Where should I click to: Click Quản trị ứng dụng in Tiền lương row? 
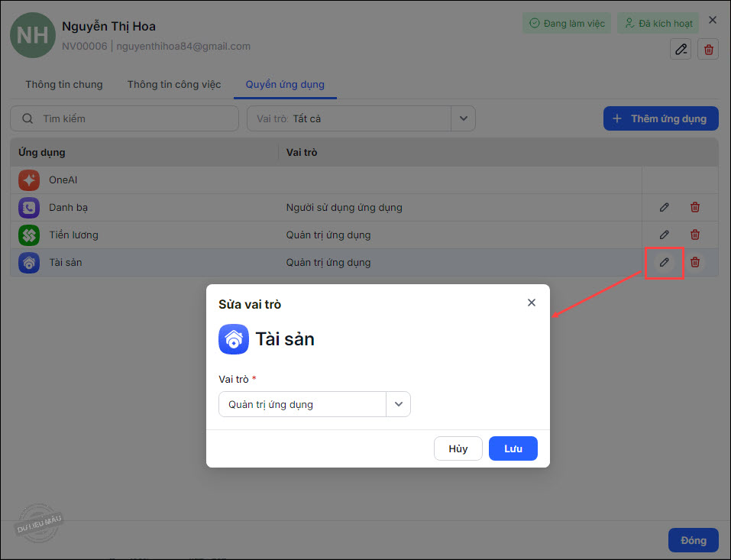click(x=328, y=235)
